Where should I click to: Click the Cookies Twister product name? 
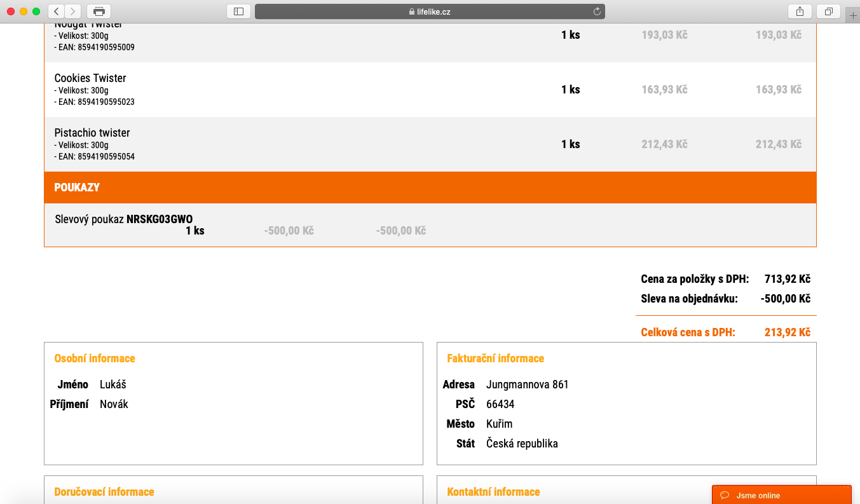(90, 78)
